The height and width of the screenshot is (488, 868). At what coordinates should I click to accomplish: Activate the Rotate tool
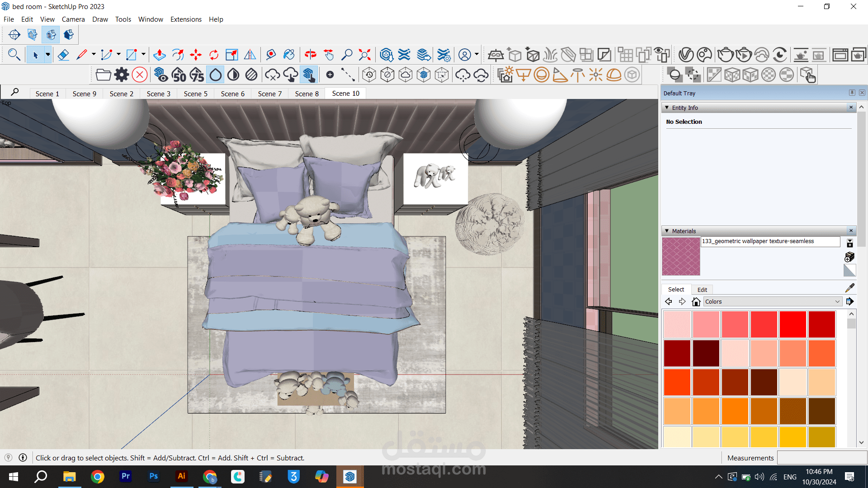pos(214,55)
